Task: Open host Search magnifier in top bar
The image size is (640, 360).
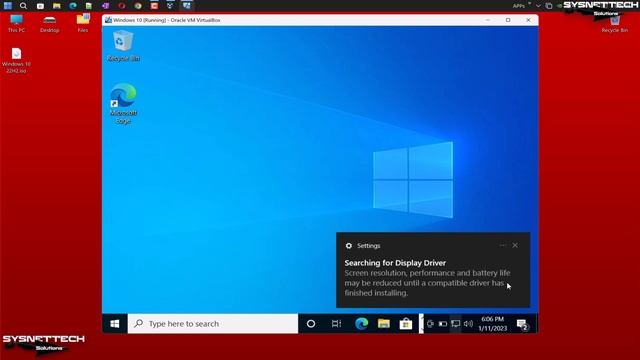Action: click(x=23, y=6)
